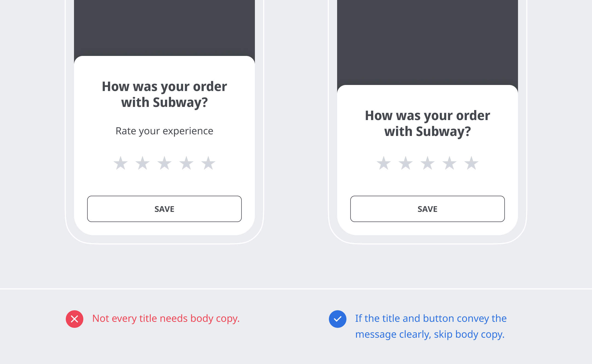Select the second star in the right dialog
The height and width of the screenshot is (364, 592).
pyautogui.click(x=406, y=163)
